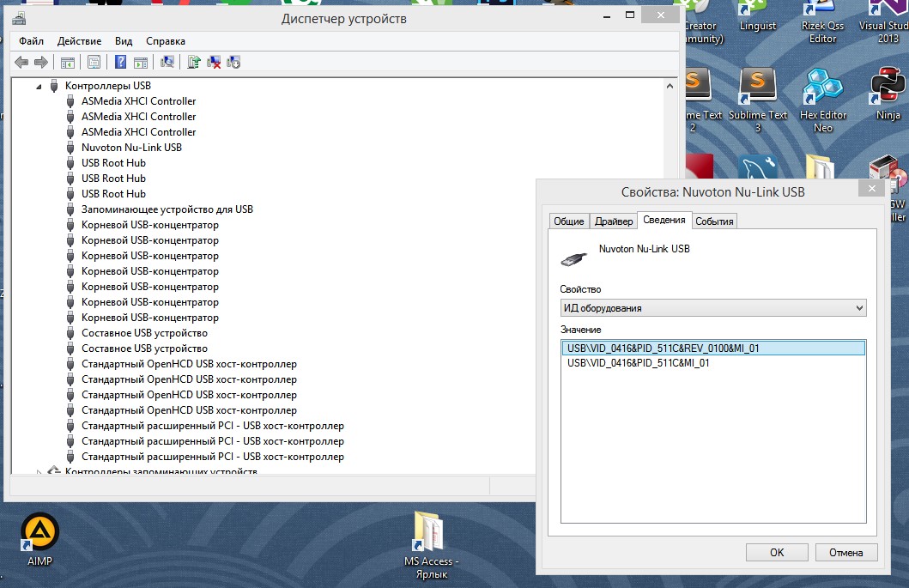Go back with the toolbar left arrow

tap(21, 62)
